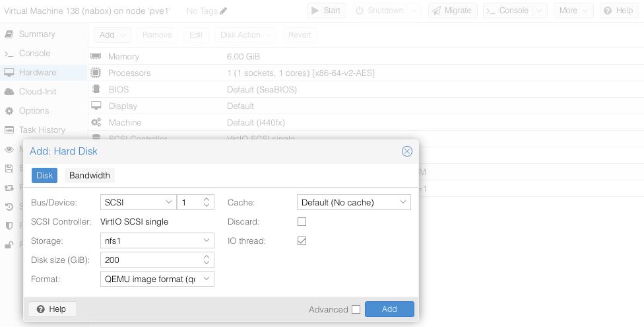Image resolution: width=644 pixels, height=327 pixels.
Task: Open Task History in the sidebar
Action: (42, 130)
